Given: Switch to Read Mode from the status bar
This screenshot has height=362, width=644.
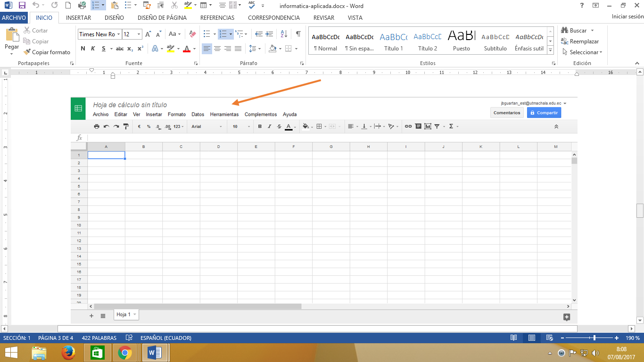Looking at the screenshot, I should click(x=513, y=338).
